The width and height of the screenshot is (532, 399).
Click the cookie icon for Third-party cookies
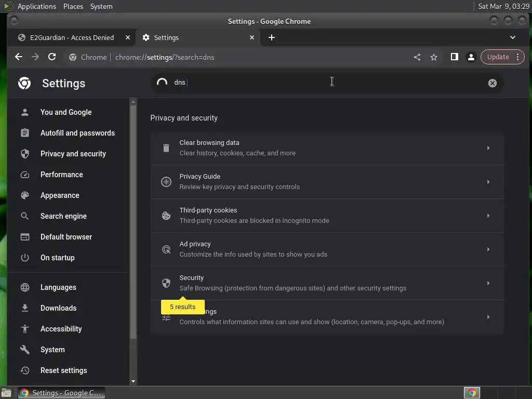pos(166,216)
